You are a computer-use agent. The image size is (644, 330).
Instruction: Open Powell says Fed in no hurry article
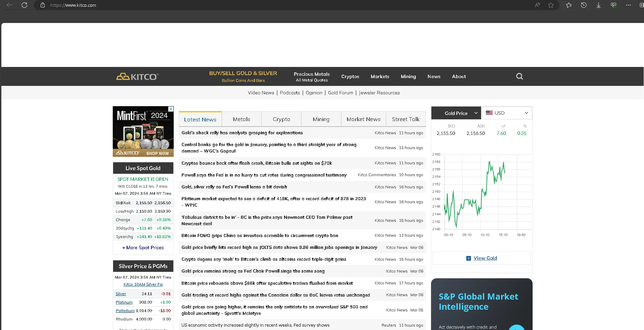tap(264, 175)
